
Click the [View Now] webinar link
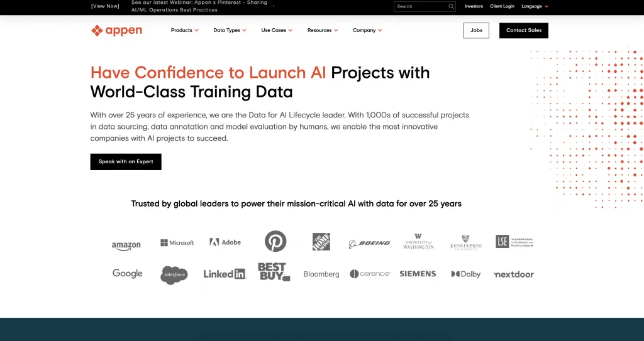tap(105, 6)
